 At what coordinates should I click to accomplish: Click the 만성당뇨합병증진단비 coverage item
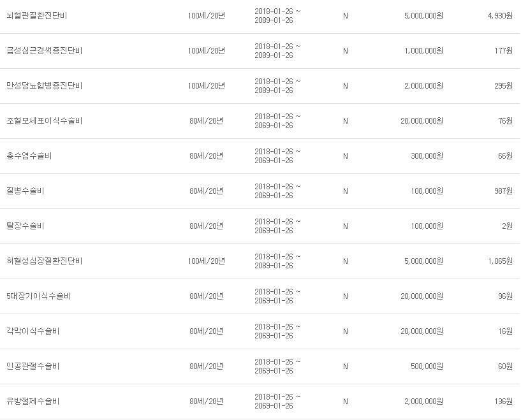tap(44, 86)
